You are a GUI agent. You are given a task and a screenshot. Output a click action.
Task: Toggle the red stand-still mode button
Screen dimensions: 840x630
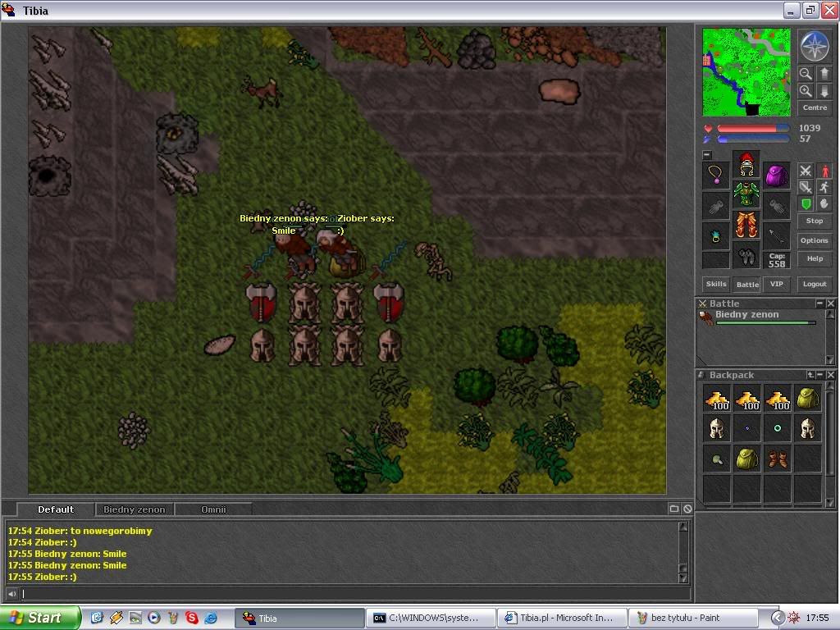[824, 171]
